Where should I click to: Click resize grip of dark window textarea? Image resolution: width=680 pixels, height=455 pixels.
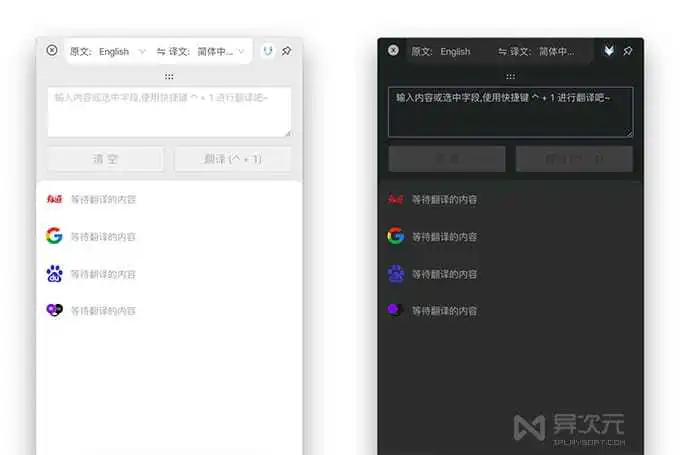[x=629, y=134]
